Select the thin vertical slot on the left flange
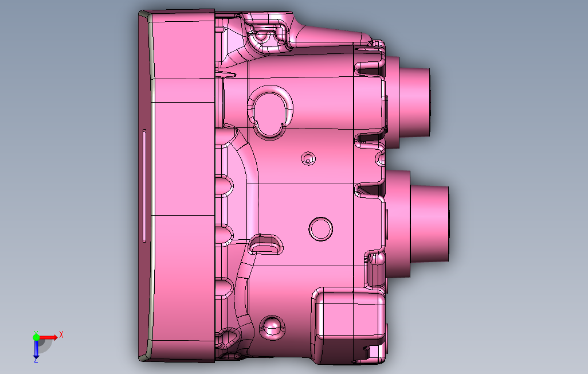The image size is (588, 374). [144, 186]
